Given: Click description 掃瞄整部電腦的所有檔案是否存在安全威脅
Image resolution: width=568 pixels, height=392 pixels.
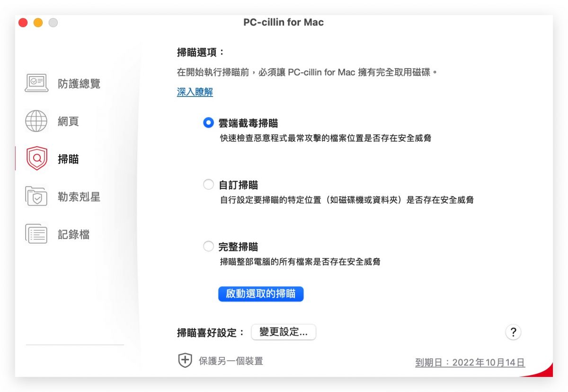Looking at the screenshot, I should tap(300, 261).
